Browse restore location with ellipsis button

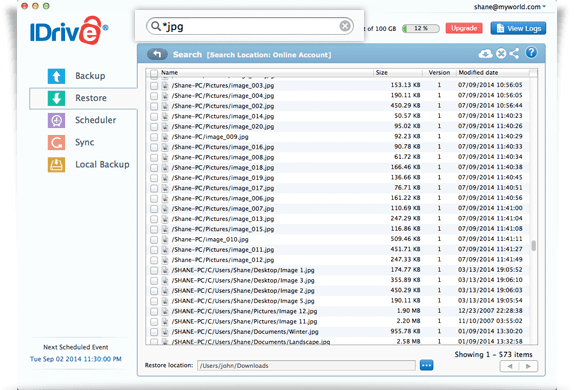[x=426, y=365]
